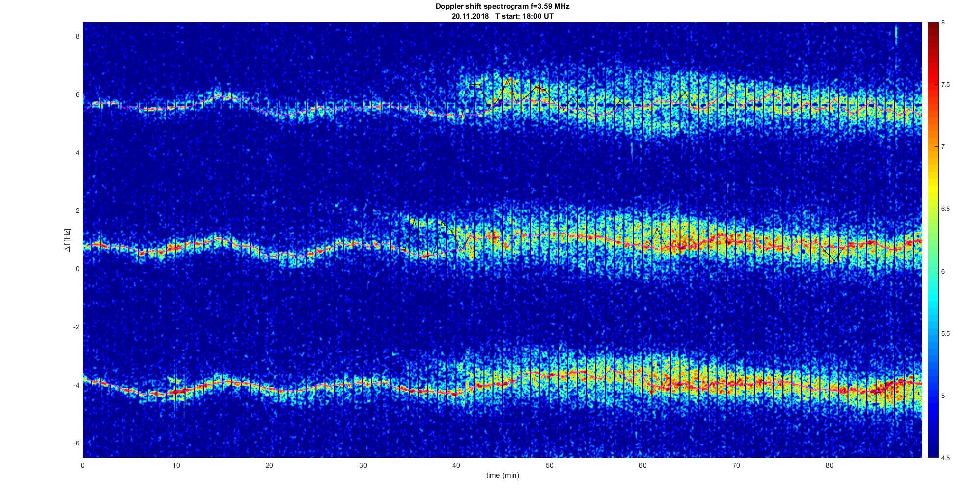Click the x-axis tick label "10"

click(176, 465)
